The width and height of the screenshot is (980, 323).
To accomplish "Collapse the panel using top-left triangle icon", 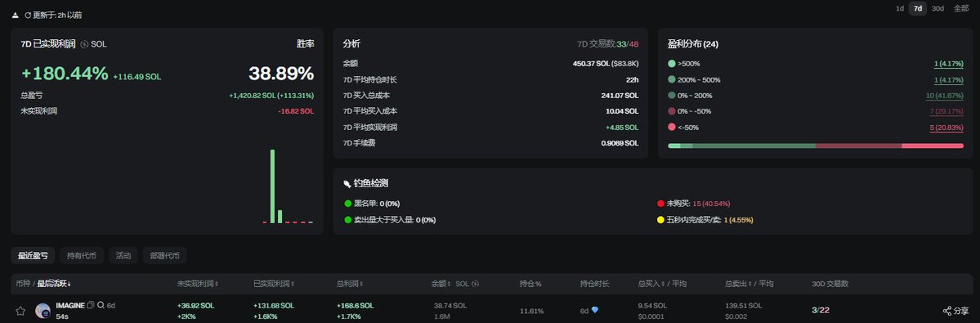I will (x=15, y=15).
